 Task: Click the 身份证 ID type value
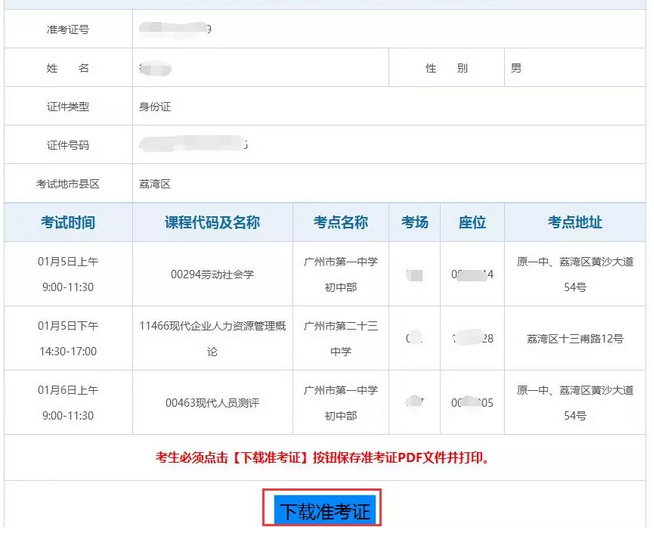(x=156, y=107)
